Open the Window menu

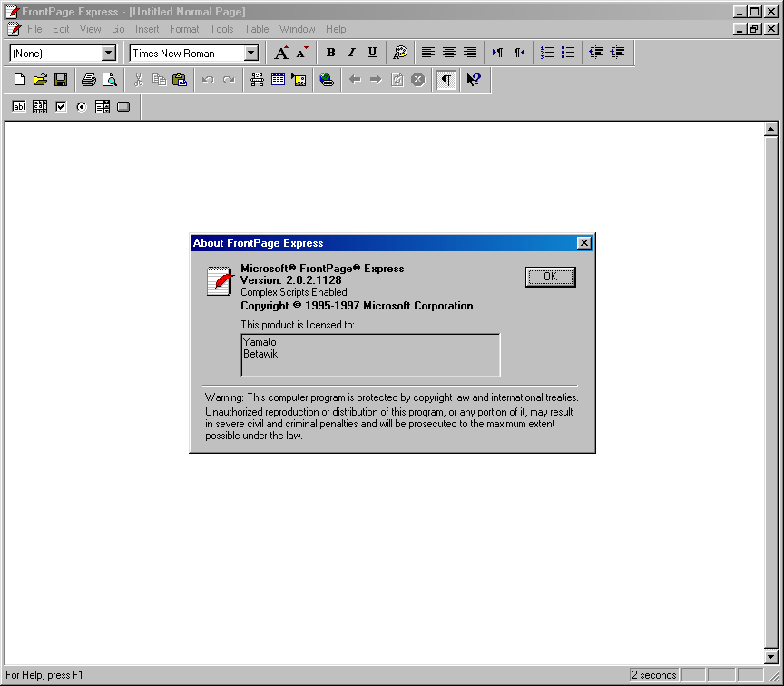click(x=297, y=29)
